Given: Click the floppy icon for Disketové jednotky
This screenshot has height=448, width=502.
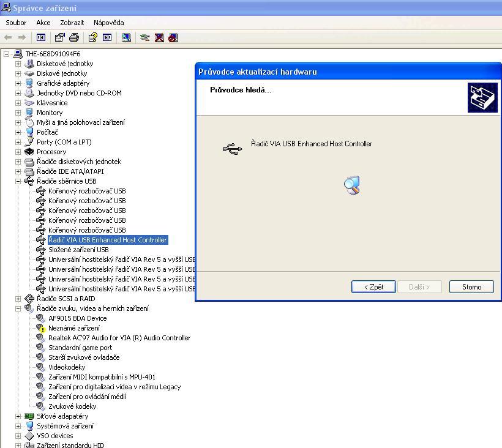Looking at the screenshot, I should click(29, 64).
